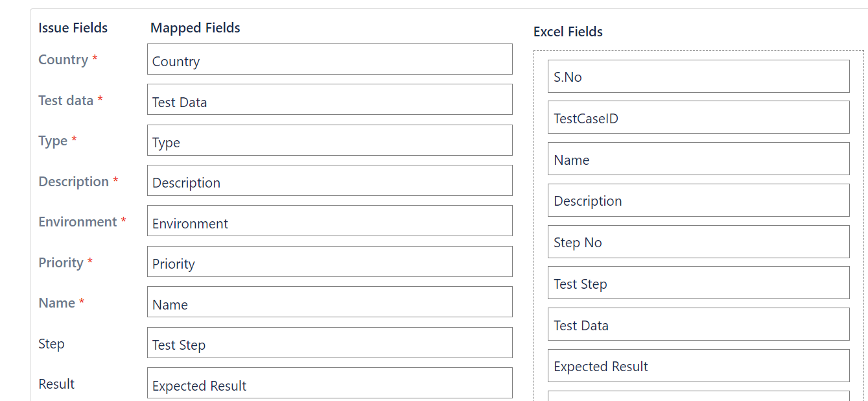Click the Description Excel field item
The height and width of the screenshot is (401, 868).
(698, 200)
